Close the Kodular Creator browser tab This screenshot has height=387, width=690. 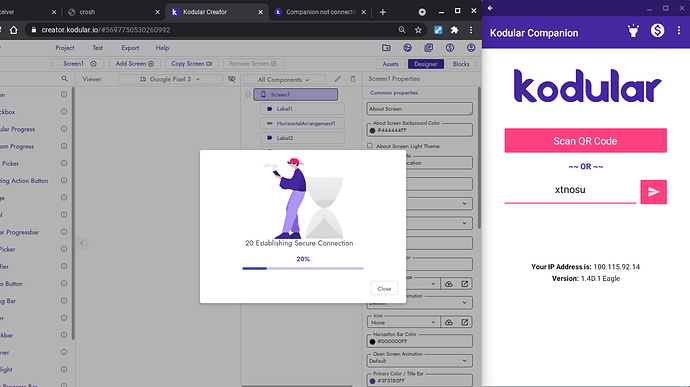point(261,12)
